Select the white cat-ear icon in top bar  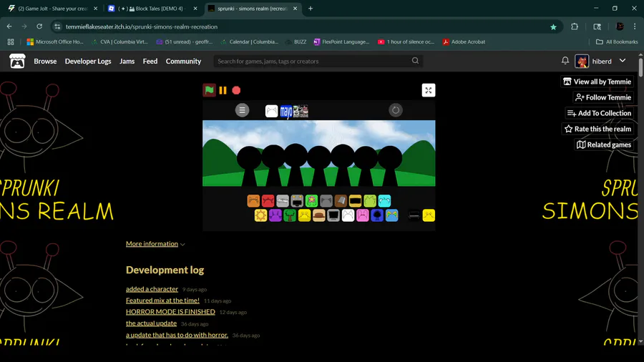[x=271, y=111]
